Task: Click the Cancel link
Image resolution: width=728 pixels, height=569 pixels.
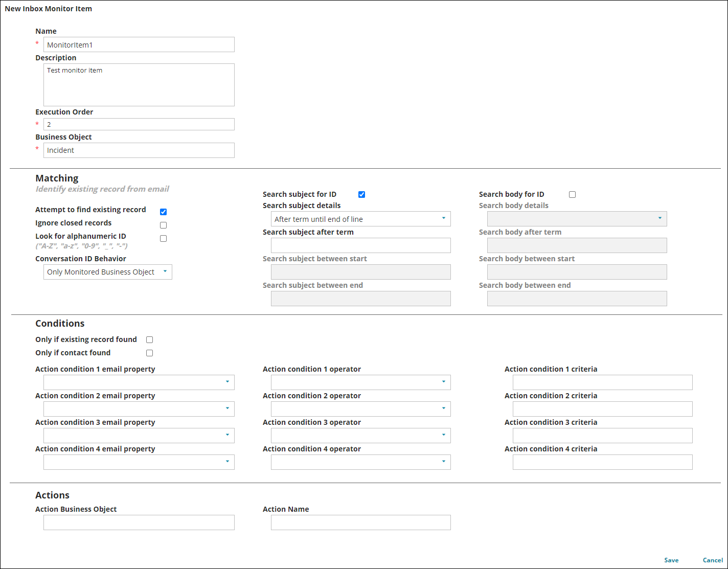Action: point(713,560)
